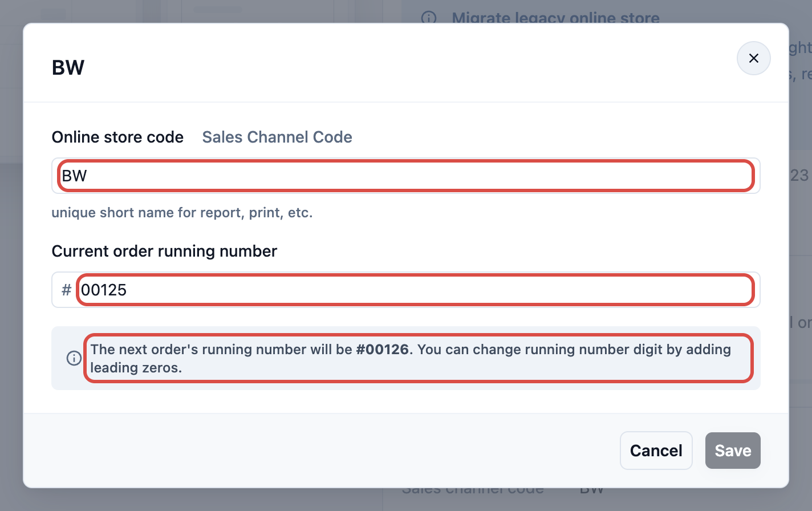This screenshot has height=511, width=812.
Task: Click the 'Online store code' label
Action: click(117, 137)
